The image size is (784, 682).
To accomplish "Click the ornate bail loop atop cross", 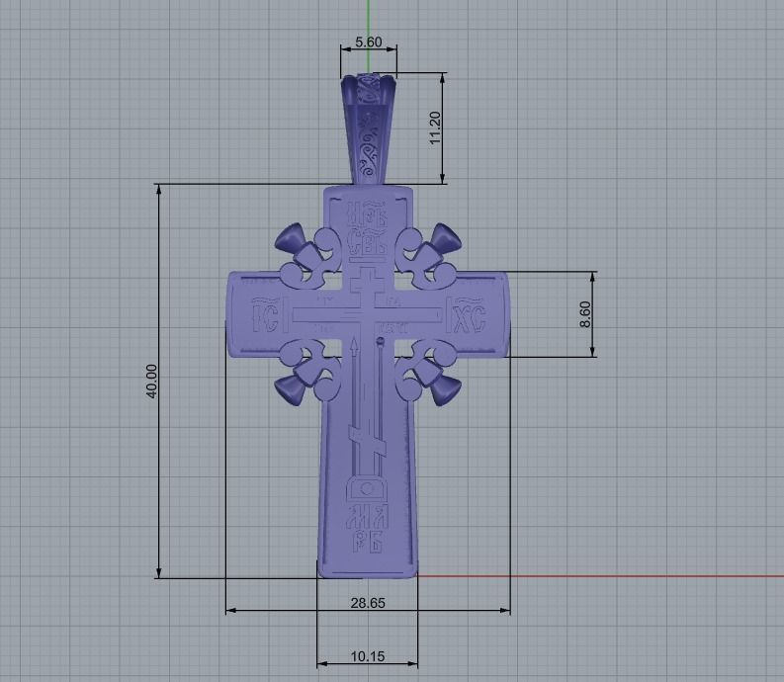I will coord(369,129).
